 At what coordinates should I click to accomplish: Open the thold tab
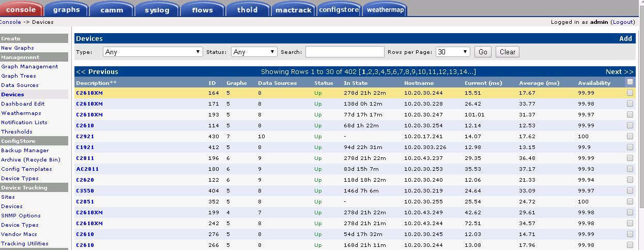click(x=248, y=9)
